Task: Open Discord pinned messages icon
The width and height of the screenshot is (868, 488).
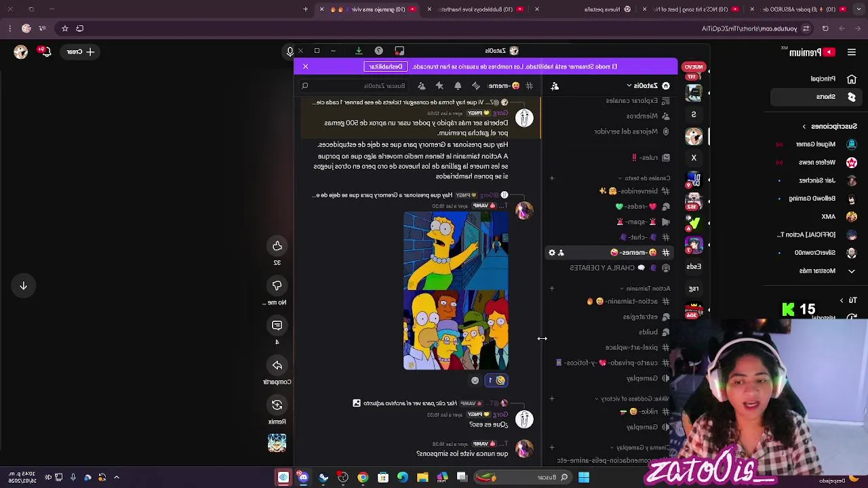Action: (x=439, y=86)
